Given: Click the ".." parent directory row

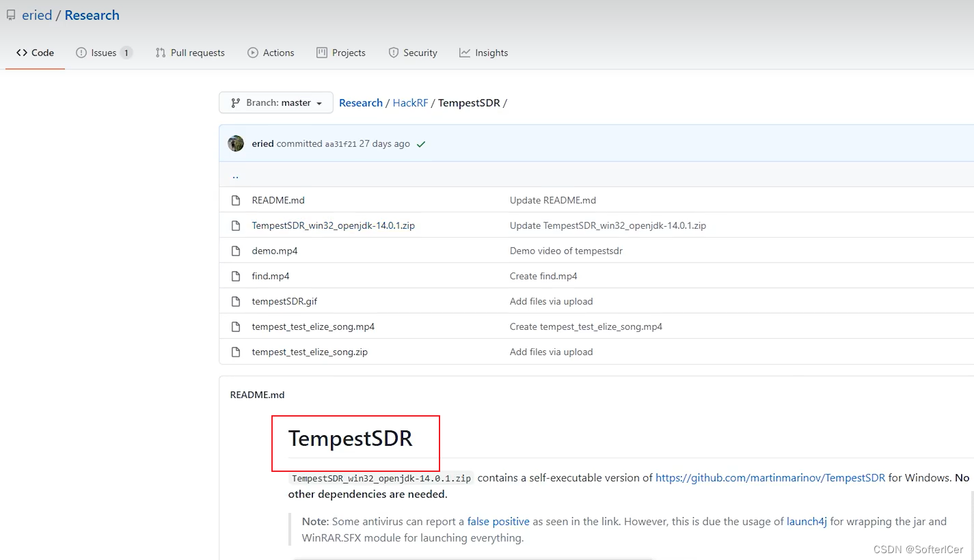Looking at the screenshot, I should 235,175.
